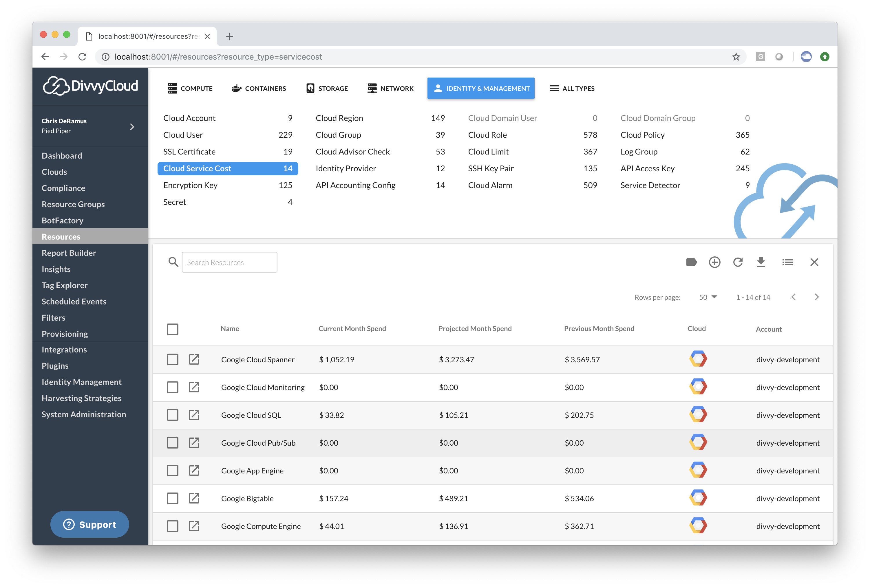Select the Identity & Management tab

point(481,88)
